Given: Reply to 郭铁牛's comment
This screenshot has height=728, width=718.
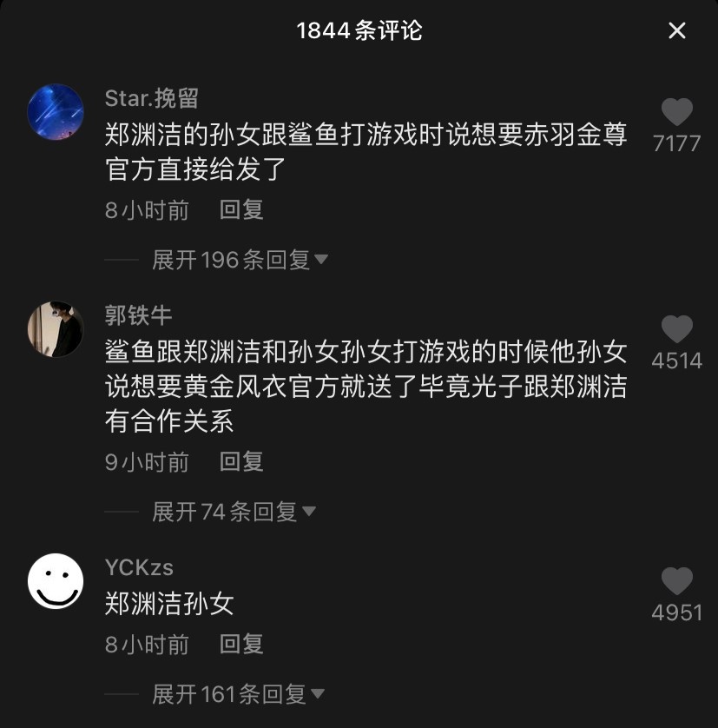Looking at the screenshot, I should coord(241,461).
